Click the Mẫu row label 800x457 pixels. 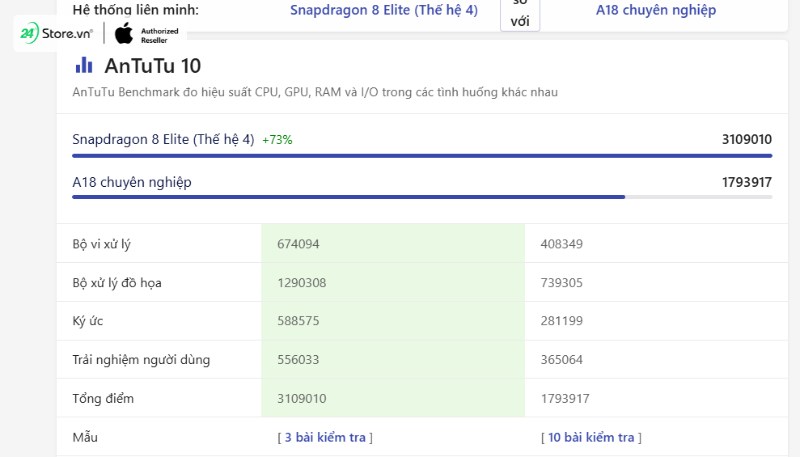(85, 437)
